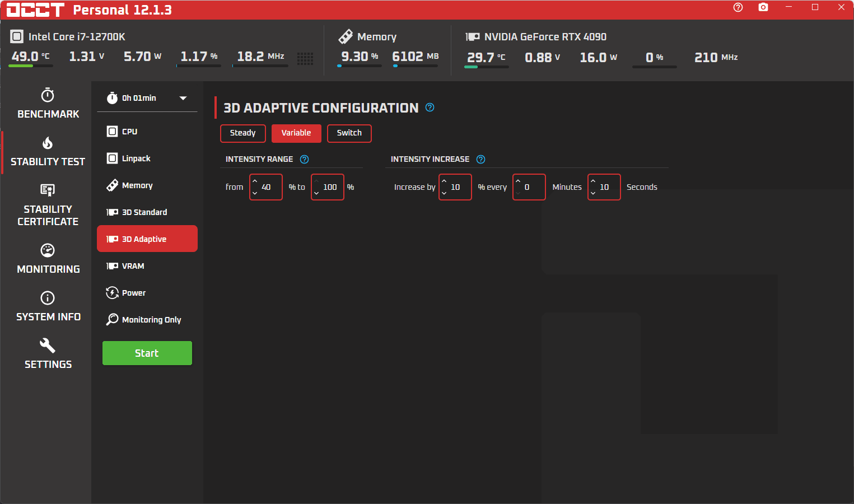The image size is (854, 504).
Task: Click the GPU temperature 29.7 °C reading
Action: 486,58
